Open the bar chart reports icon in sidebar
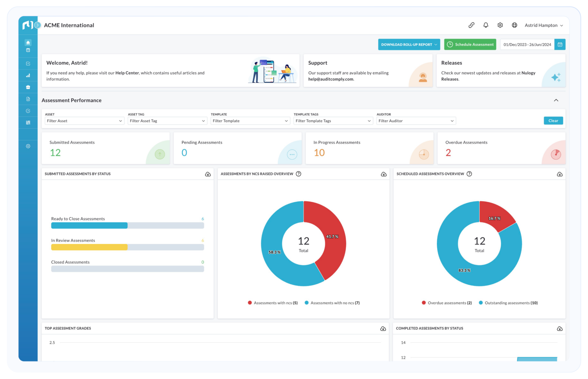588x379 pixels. pos(28,75)
